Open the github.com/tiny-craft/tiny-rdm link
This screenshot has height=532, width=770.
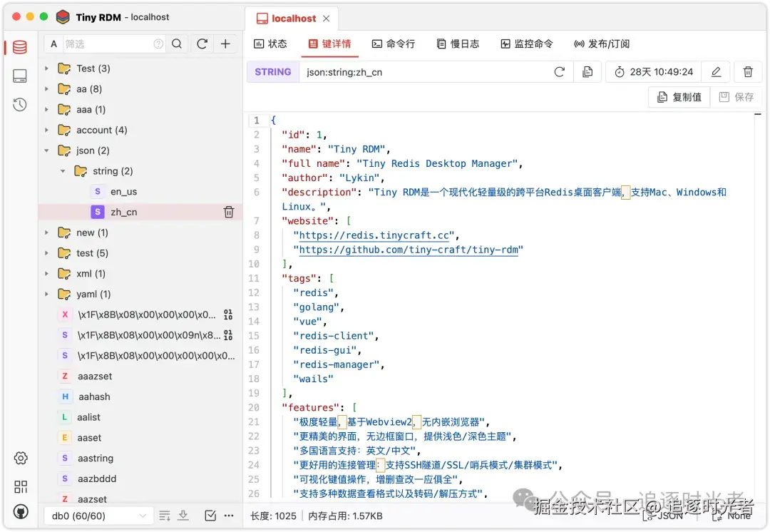click(x=409, y=250)
